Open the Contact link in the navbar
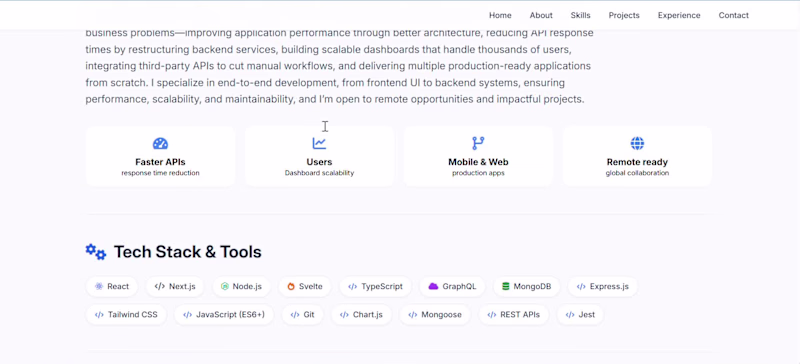800x364 pixels. point(734,15)
